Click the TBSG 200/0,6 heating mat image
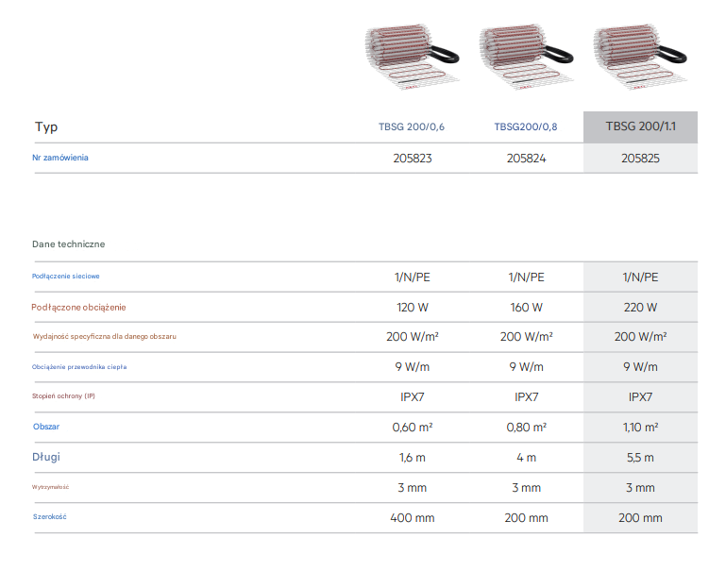Screen dimensions: 709x588 412,56
